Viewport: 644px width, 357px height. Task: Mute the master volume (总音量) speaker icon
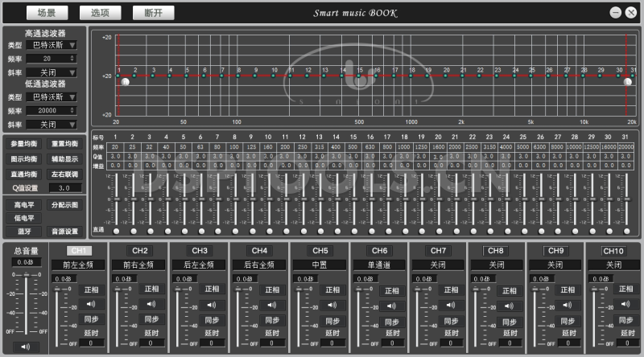pos(27,347)
